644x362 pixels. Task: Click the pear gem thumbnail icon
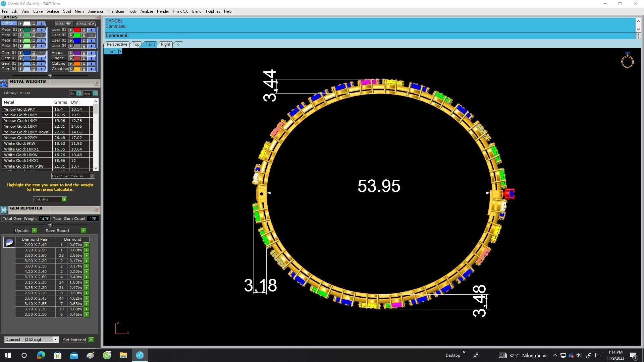click(x=9, y=242)
